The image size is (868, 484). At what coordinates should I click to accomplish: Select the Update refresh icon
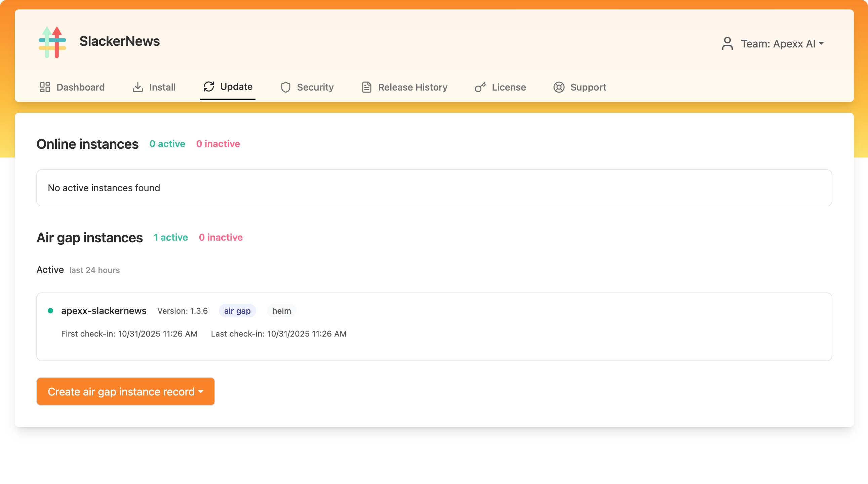(209, 87)
